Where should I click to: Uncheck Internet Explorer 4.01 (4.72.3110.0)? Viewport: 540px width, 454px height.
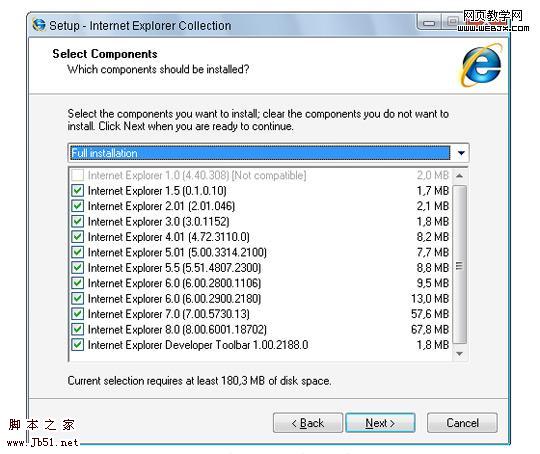click(77, 237)
